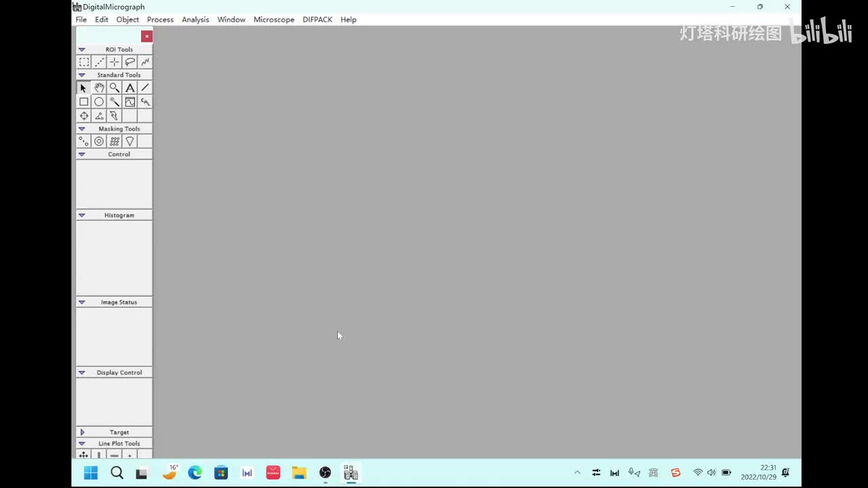Viewport: 868px width, 488px height.
Task: Open the taskbar clock showing 22:31
Action: pos(759,472)
